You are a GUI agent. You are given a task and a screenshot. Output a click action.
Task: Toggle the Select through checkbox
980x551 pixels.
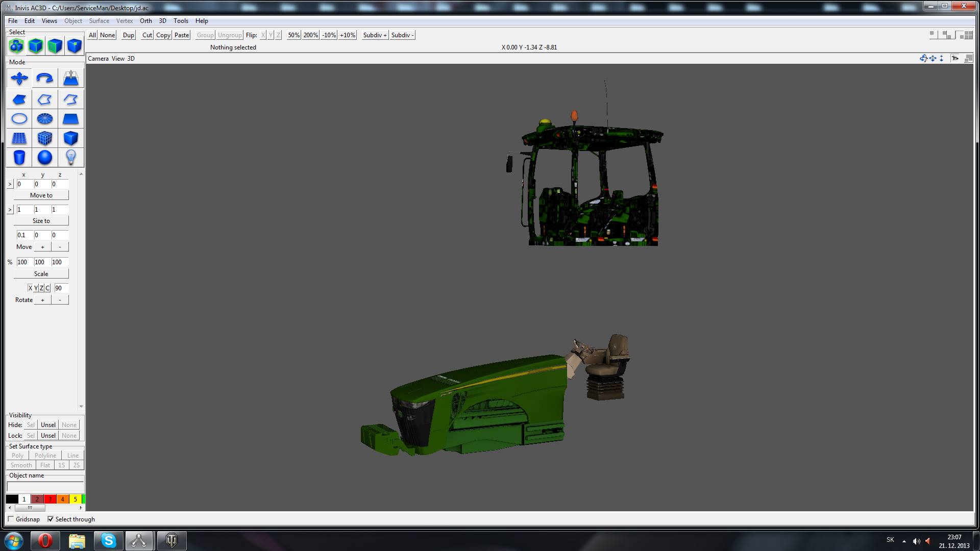(x=51, y=519)
